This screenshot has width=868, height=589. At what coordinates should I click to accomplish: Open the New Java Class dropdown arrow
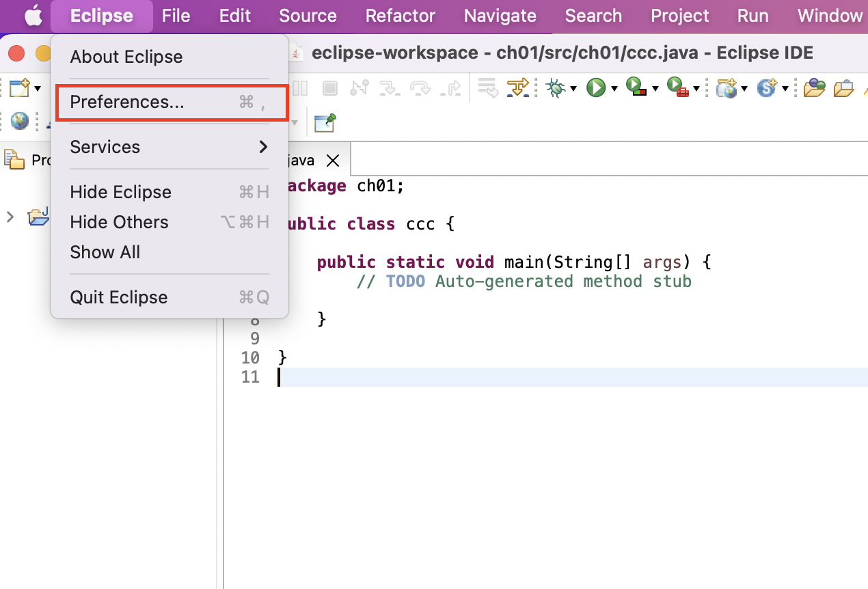click(785, 89)
